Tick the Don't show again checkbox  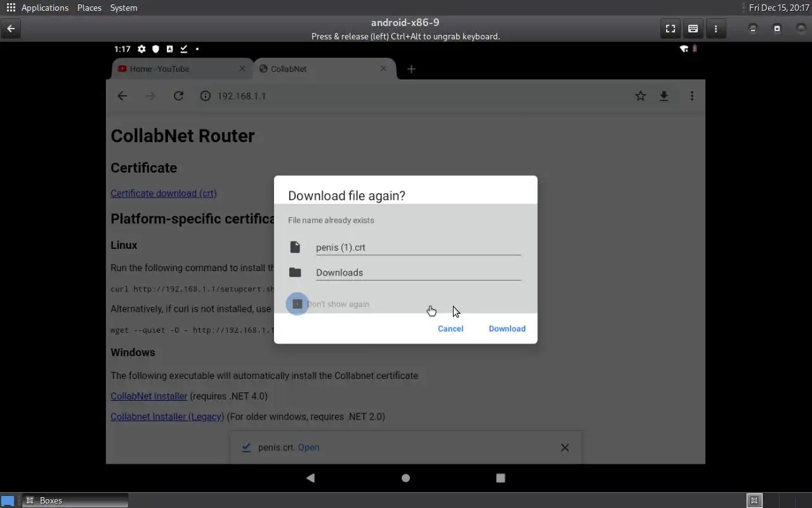click(x=297, y=304)
